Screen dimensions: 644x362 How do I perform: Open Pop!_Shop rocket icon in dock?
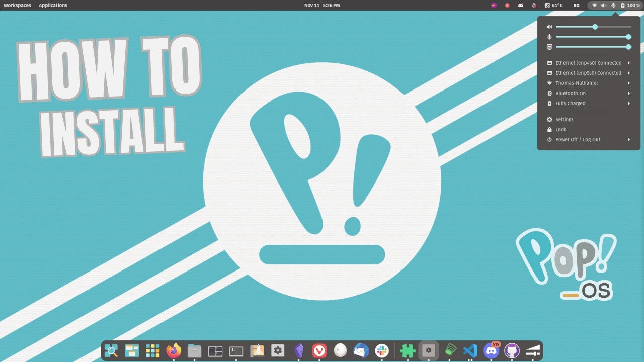(x=257, y=350)
